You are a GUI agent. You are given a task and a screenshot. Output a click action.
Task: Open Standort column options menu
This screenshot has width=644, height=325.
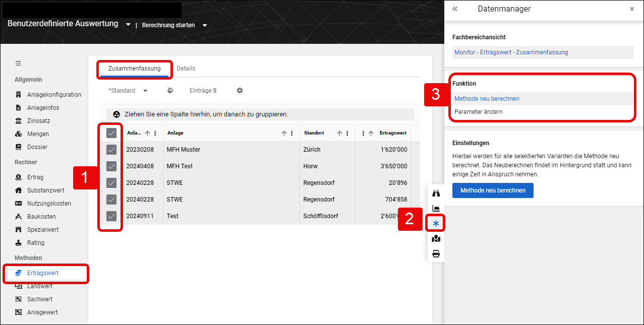pyautogui.click(x=347, y=134)
